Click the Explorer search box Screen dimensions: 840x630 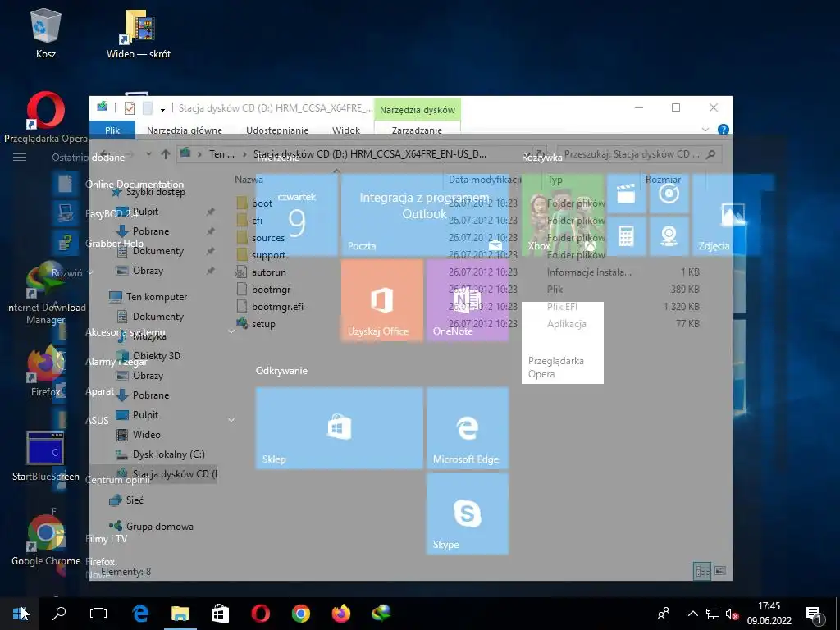[x=640, y=154]
